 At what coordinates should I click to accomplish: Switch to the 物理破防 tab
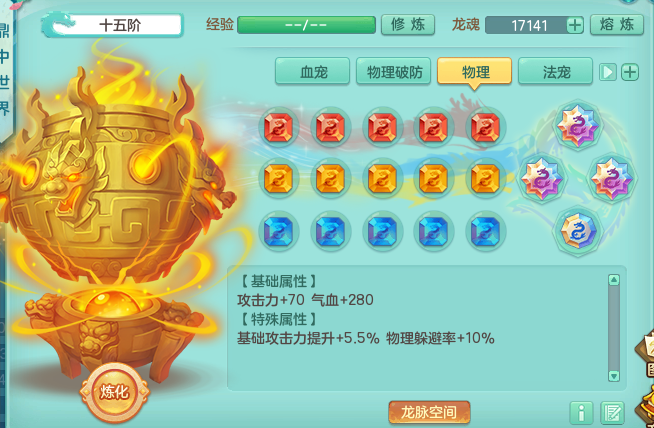(x=393, y=71)
